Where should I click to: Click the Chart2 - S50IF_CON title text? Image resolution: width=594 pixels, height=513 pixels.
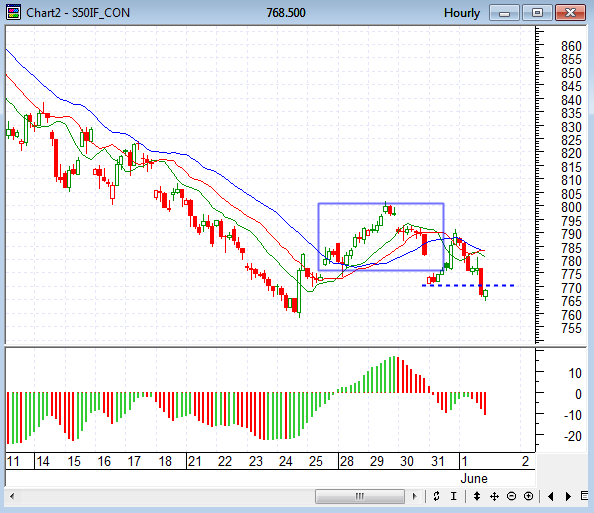(78, 13)
